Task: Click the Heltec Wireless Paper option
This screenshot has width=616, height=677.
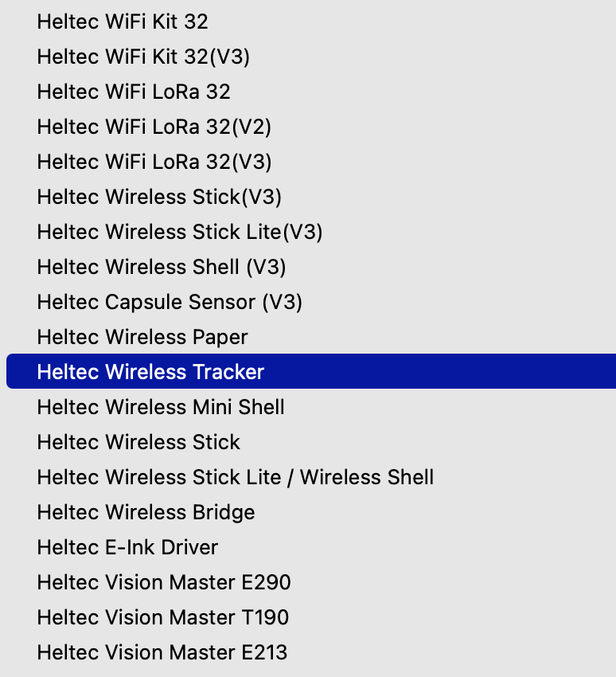Action: tap(142, 337)
